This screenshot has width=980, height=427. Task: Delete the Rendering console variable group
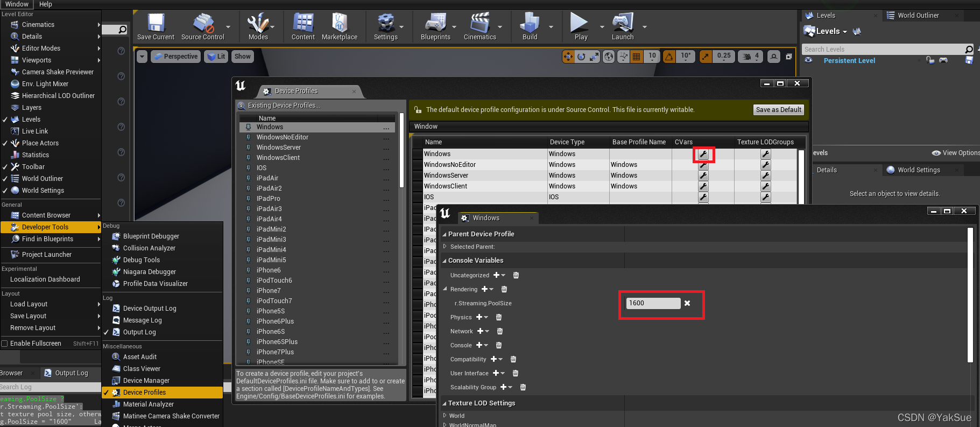coord(504,289)
